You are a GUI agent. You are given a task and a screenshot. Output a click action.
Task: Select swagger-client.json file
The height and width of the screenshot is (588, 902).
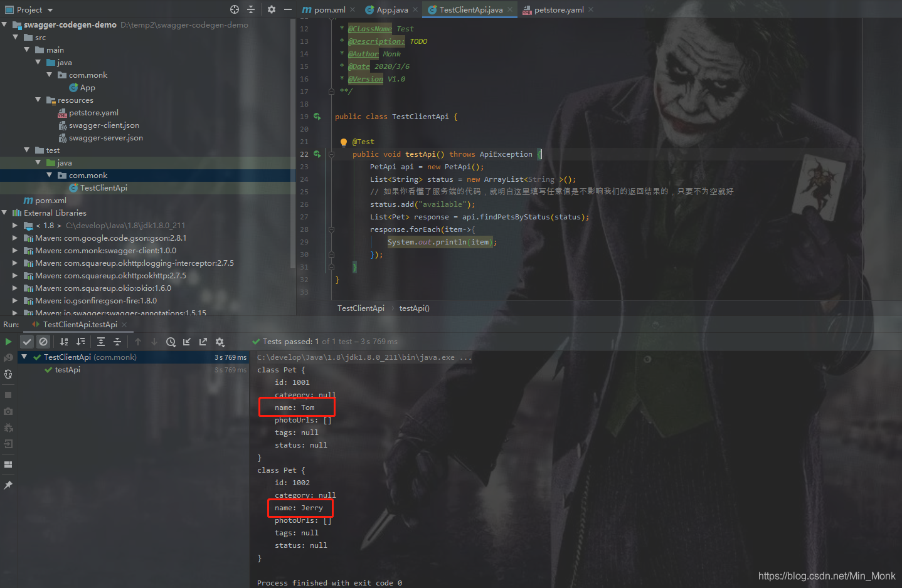click(104, 125)
